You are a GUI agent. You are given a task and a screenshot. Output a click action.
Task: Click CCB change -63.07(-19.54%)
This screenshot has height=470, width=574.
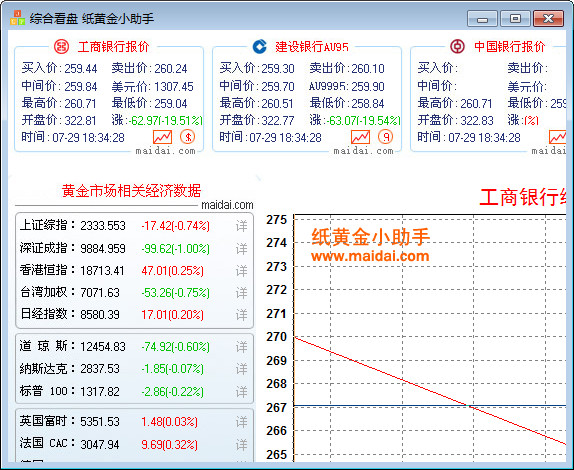364,120
